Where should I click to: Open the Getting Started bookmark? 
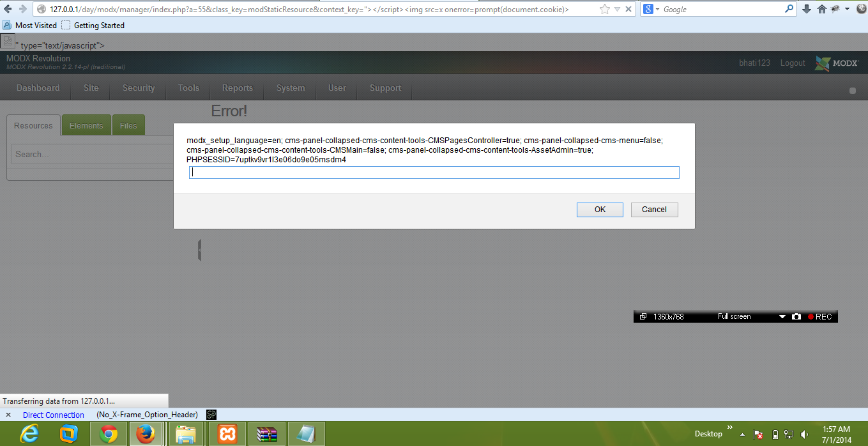point(93,26)
